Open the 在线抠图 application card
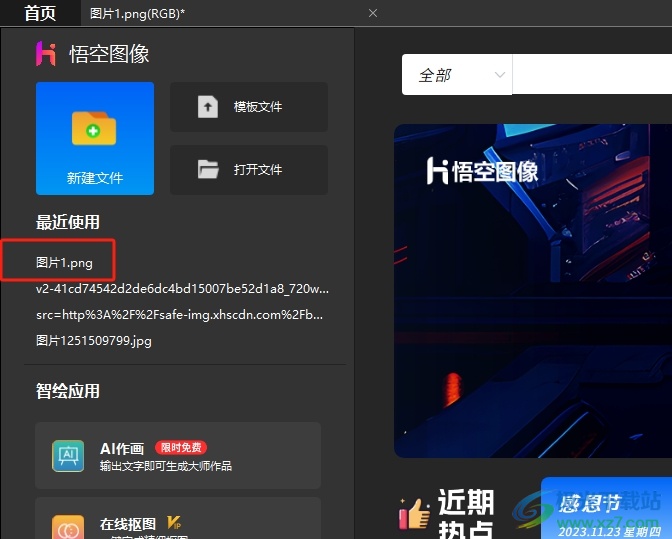672x539 pixels. click(x=178, y=518)
